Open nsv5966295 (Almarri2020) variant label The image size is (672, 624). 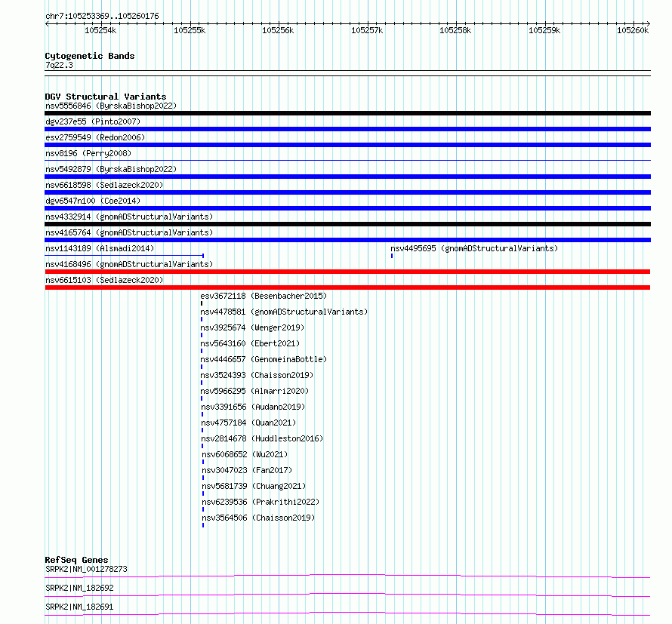click(255, 391)
